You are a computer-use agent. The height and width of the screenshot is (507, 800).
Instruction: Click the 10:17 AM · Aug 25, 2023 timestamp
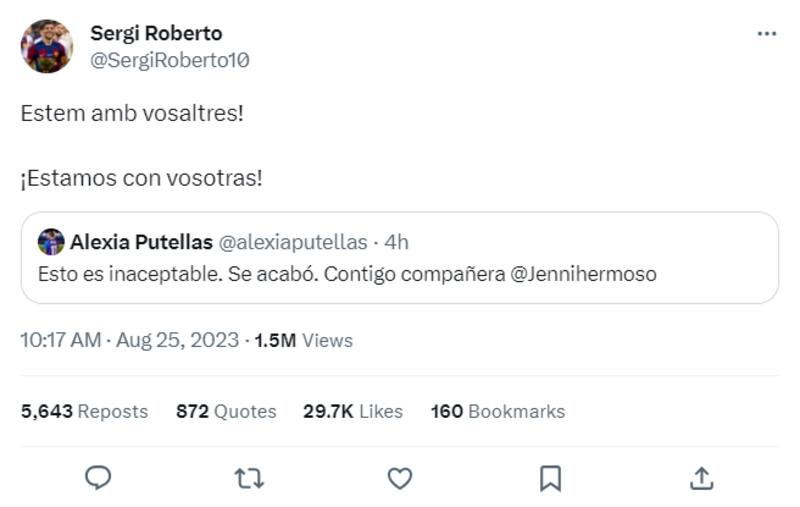tap(129, 340)
